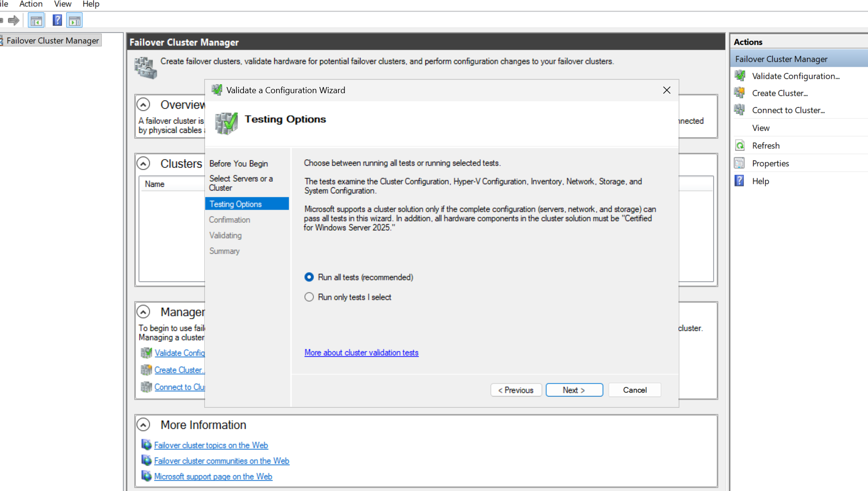Image resolution: width=868 pixels, height=491 pixels.
Task: Click icon beside Connect to Cluster link in Management
Action: [x=147, y=387]
